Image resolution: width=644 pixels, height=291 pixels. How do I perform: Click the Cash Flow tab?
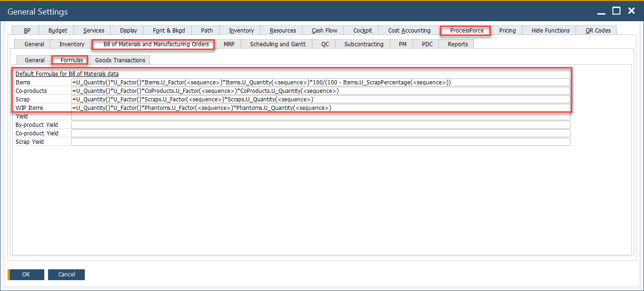324,31
